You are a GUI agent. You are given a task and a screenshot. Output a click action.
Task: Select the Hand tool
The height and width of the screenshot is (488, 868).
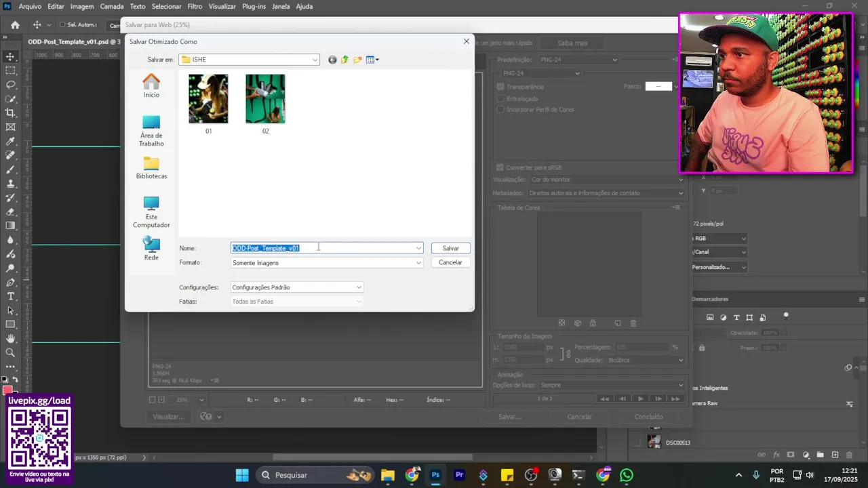pos(10,338)
